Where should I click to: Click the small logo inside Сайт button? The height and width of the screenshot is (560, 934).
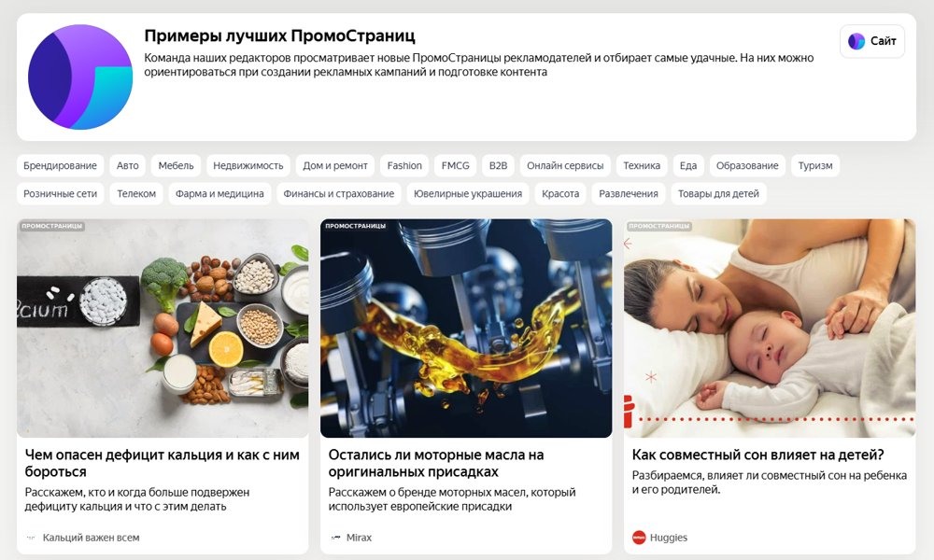(x=856, y=41)
